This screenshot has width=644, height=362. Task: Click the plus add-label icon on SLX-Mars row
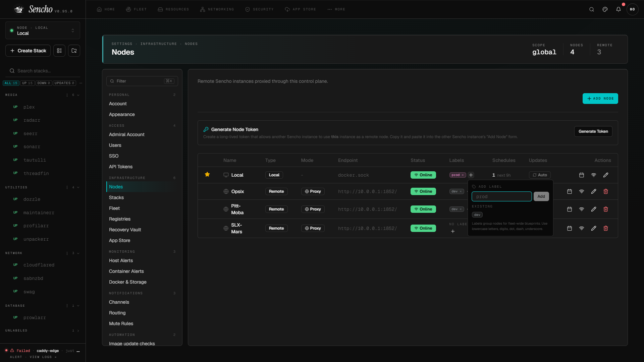453,231
